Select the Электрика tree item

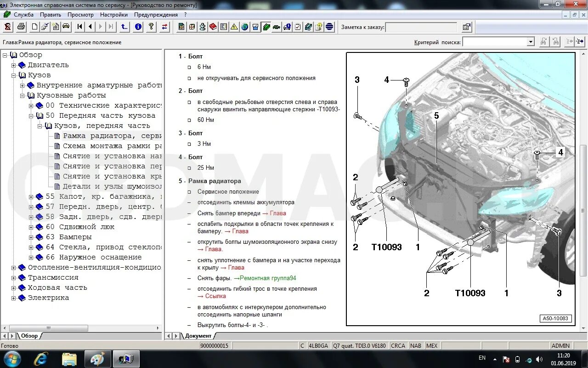coord(48,298)
